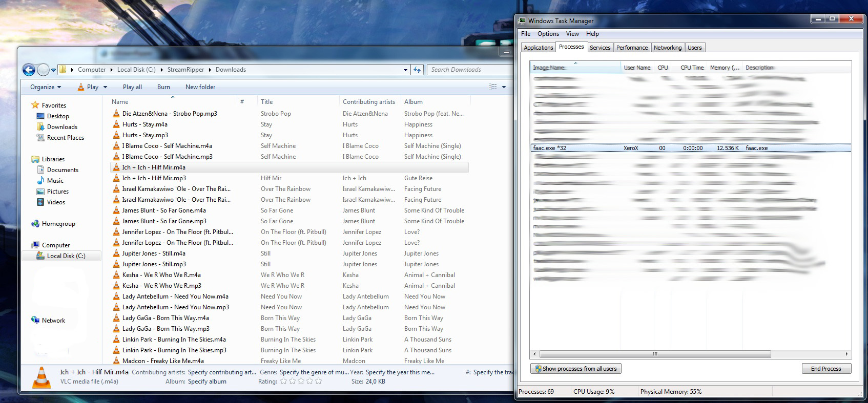
Task: Click the VLC icon of Madcon - Freaky Like Me.m4a
Action: 116,361
